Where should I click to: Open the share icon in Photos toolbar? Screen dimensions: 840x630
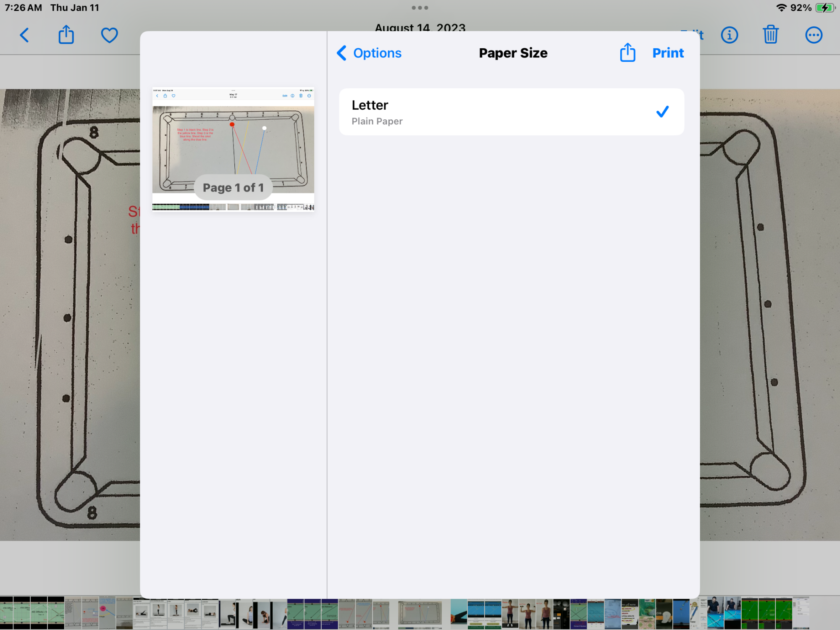point(66,35)
